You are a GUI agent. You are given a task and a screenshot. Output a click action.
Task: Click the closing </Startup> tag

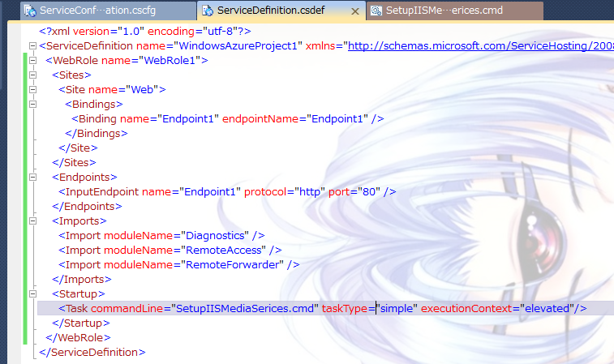click(81, 323)
